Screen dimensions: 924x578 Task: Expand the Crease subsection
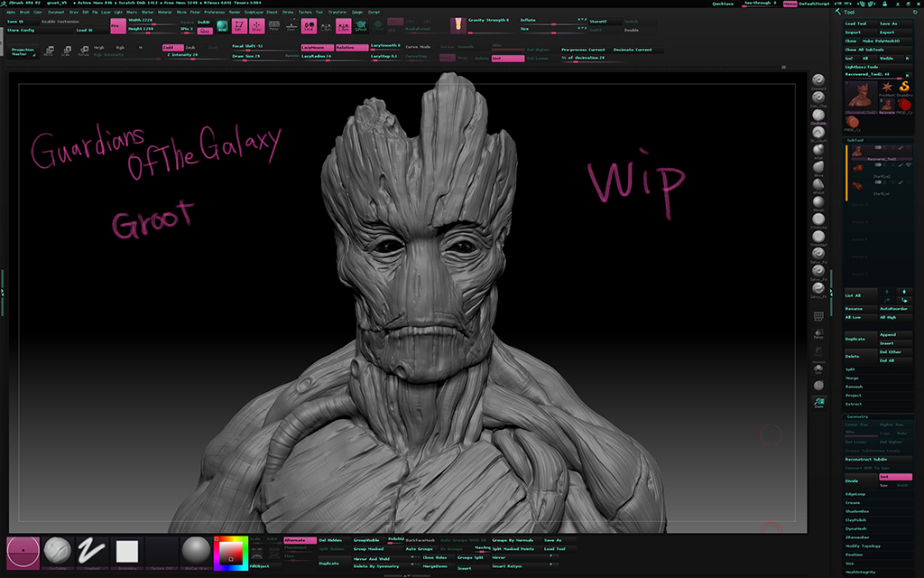coord(853,502)
